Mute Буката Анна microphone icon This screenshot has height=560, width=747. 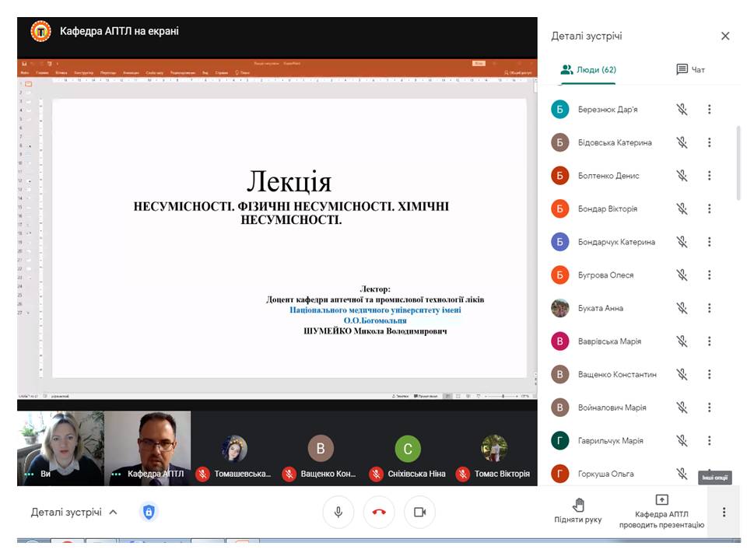[682, 308]
